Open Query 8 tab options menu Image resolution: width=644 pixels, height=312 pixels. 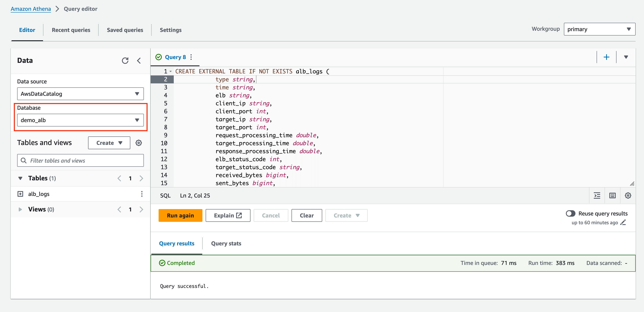click(x=191, y=57)
